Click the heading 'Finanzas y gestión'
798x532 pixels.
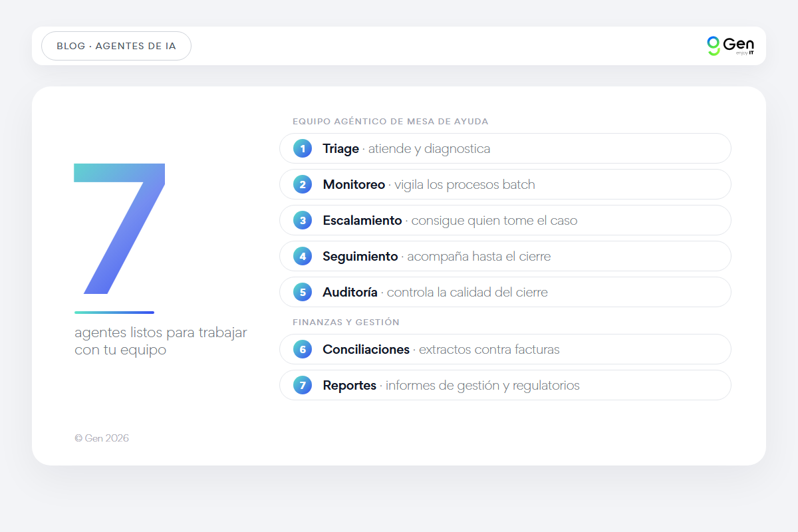pyautogui.click(x=346, y=322)
